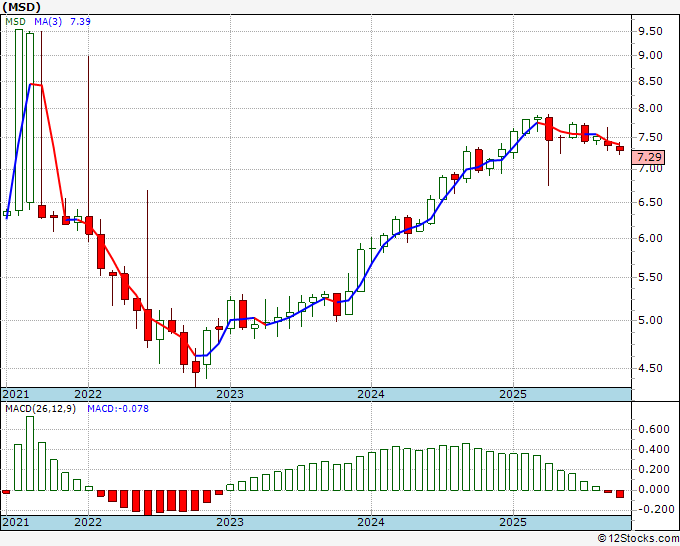Viewport: 680px width, 546px height.
Task: Select the 2025 marker on price timeline
Action: click(x=513, y=394)
